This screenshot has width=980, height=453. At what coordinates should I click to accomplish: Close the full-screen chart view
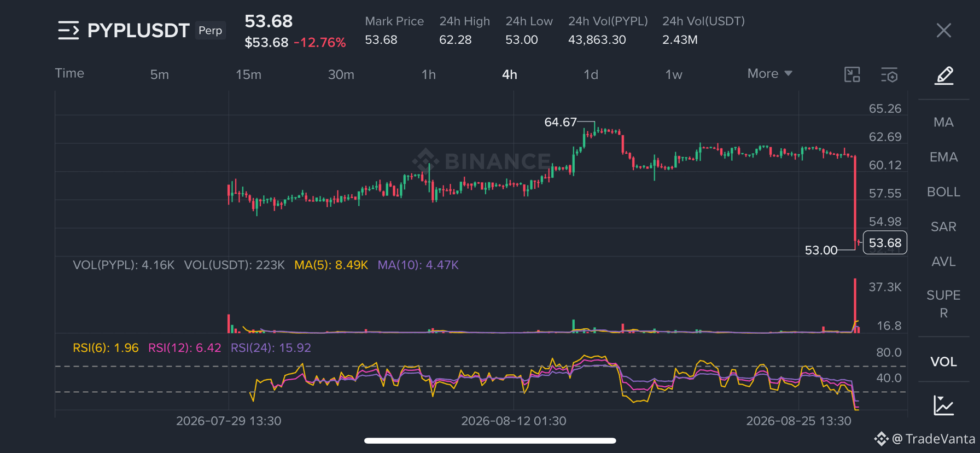943,30
